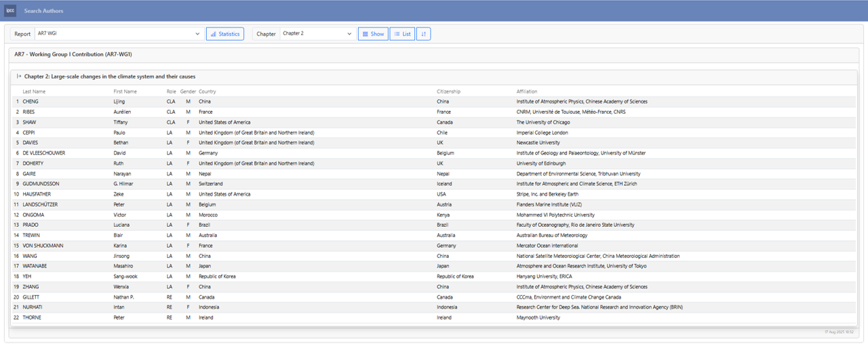The height and width of the screenshot is (344, 868).
Task: Click the Gender column header
Action: tap(188, 91)
